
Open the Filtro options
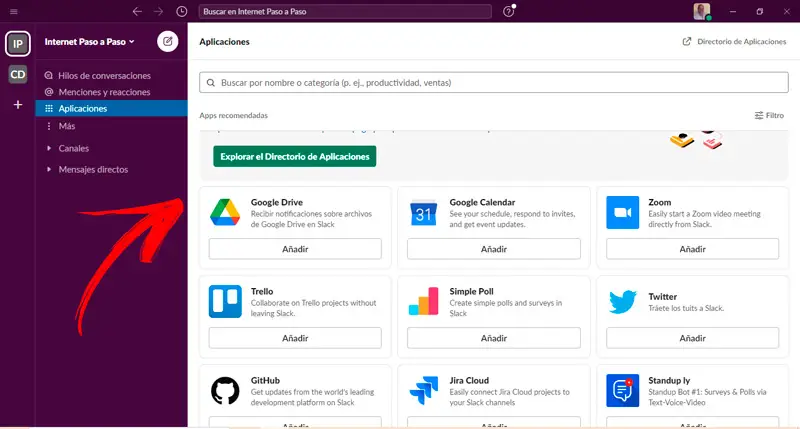[x=769, y=116]
